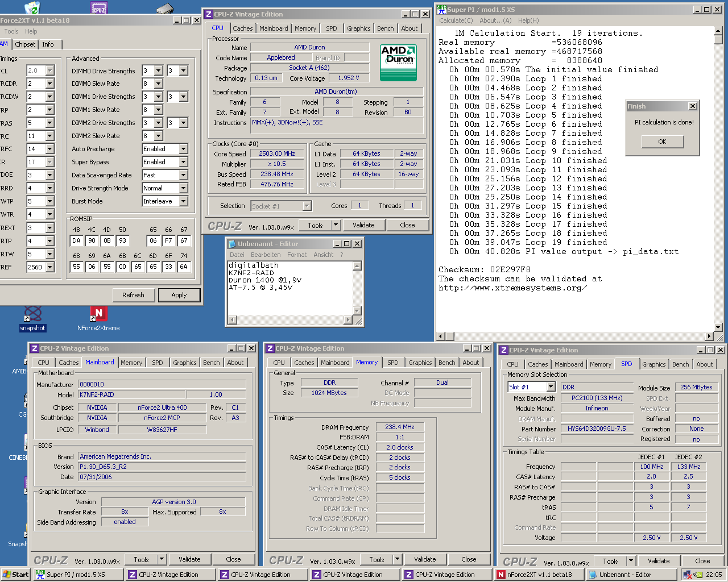Click the Super PI title bar icon

(442, 9)
